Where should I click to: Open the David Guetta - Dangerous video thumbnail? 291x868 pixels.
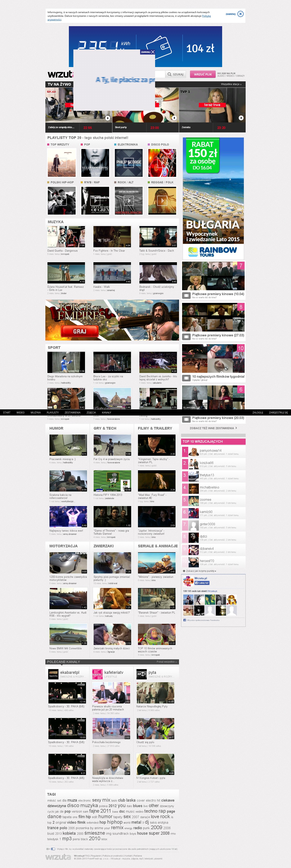coord(66,237)
